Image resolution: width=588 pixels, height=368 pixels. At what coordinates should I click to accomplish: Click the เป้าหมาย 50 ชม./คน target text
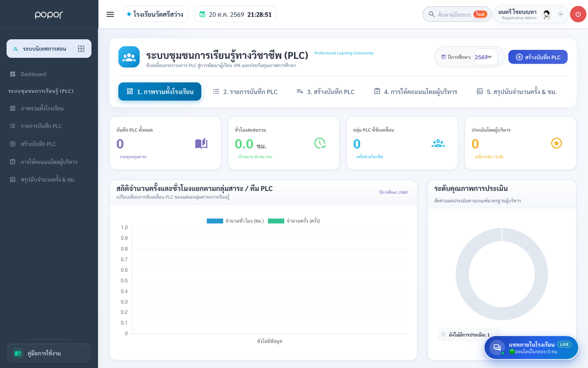(255, 157)
